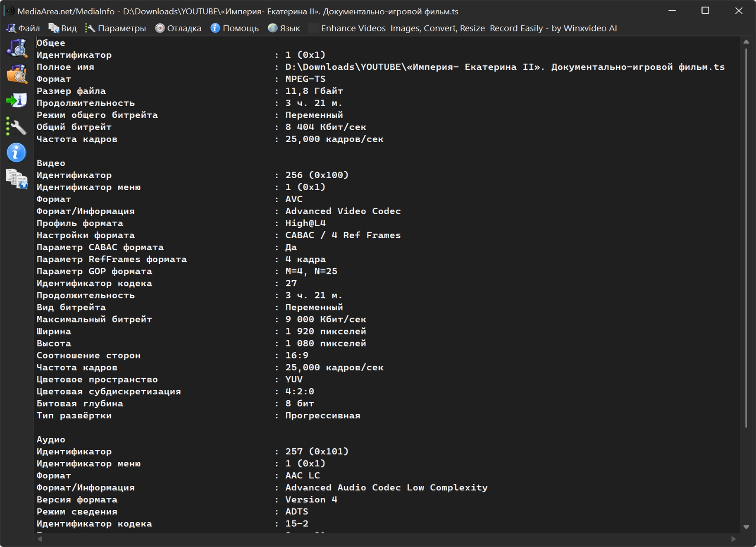The image size is (756, 547).
Task: Click the export sidebar icon with green arrow
Action: click(17, 100)
